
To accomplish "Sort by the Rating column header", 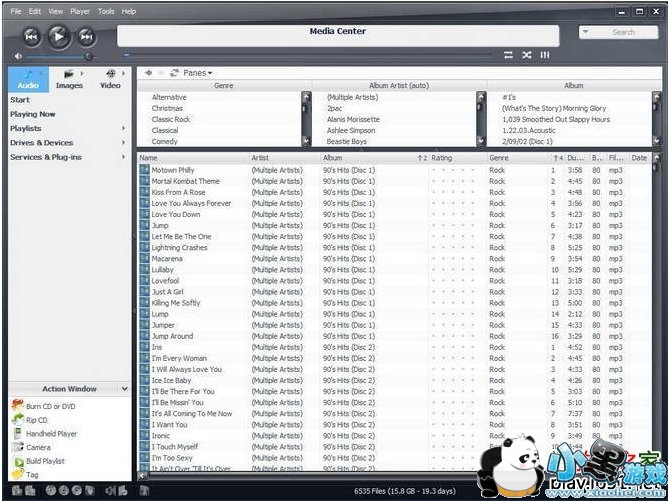I will [458, 158].
